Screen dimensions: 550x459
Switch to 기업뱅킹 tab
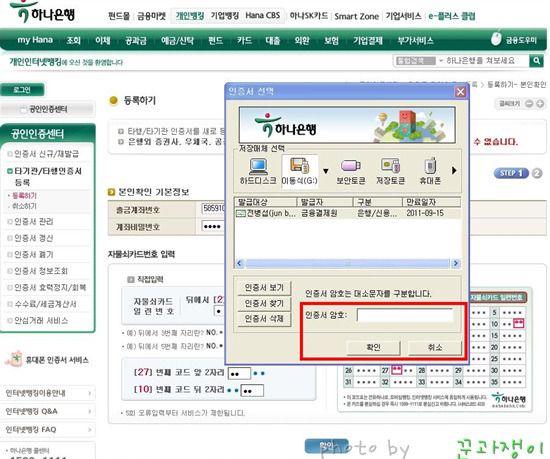pos(224,16)
